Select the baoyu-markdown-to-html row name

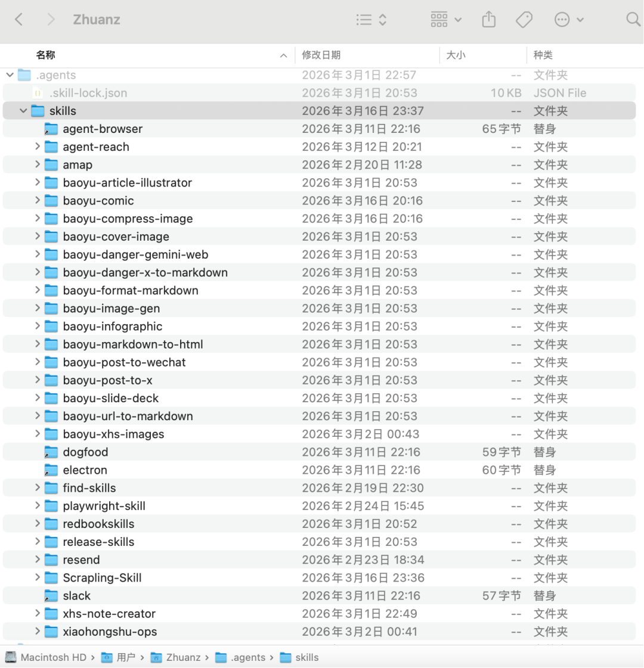point(133,344)
